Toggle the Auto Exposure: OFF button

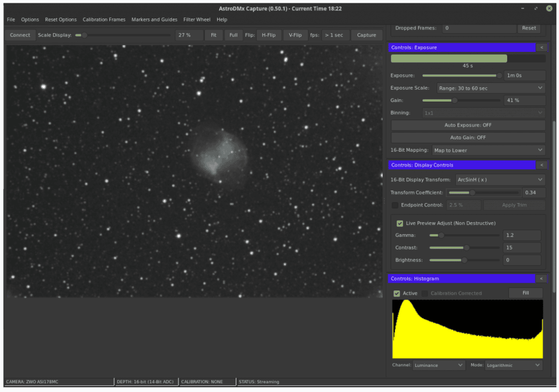point(468,125)
